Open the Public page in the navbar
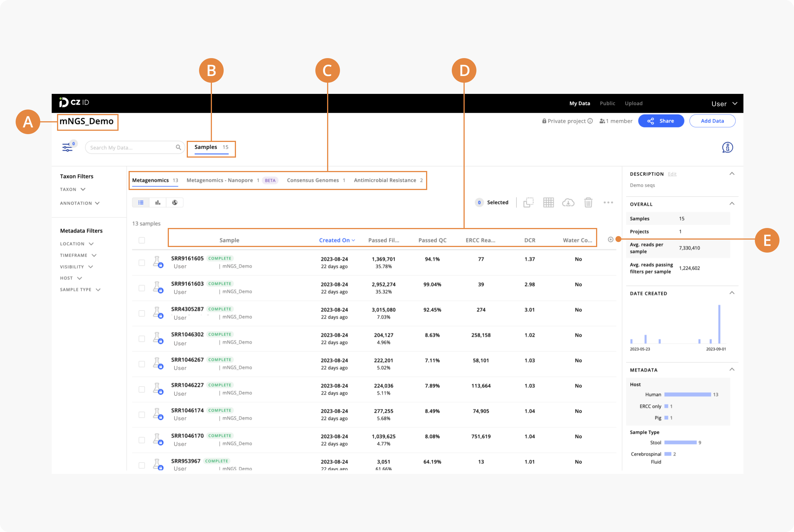Image resolution: width=794 pixels, height=532 pixels. 607,103
